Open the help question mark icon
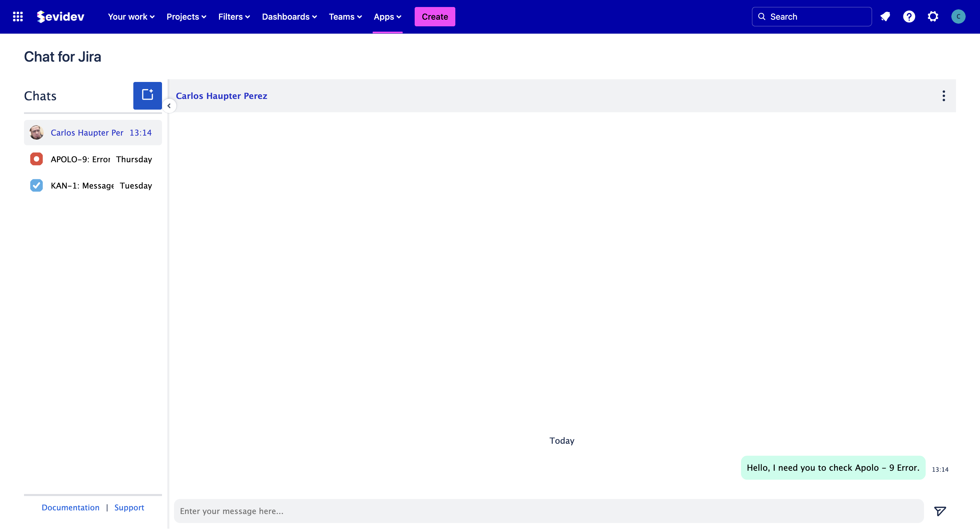This screenshot has width=980, height=531. 909,17
